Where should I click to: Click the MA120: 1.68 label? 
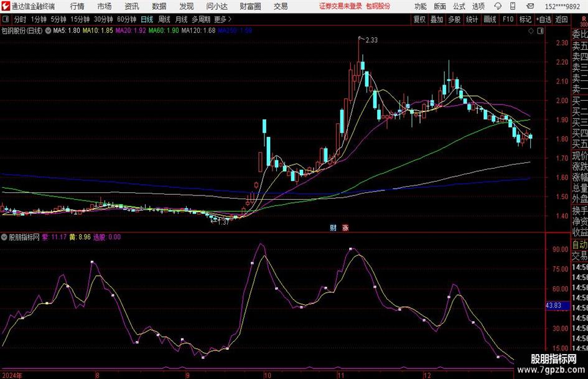pos(198,30)
